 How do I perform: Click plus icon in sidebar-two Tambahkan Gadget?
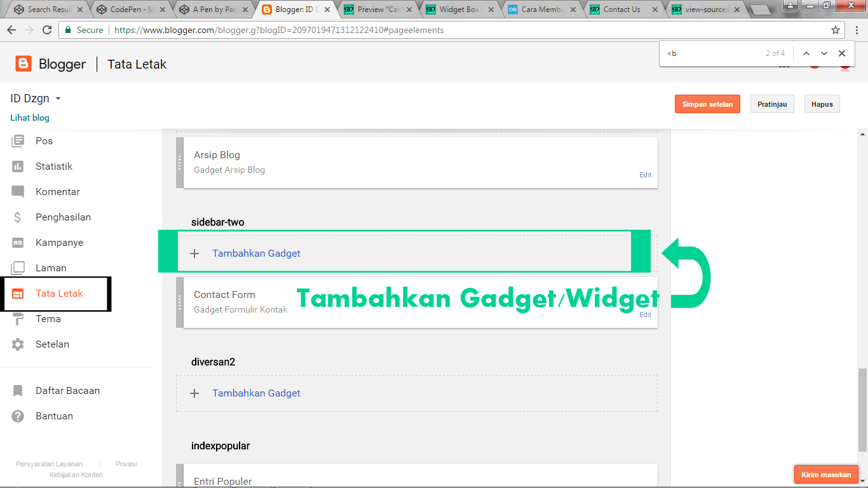coord(195,254)
